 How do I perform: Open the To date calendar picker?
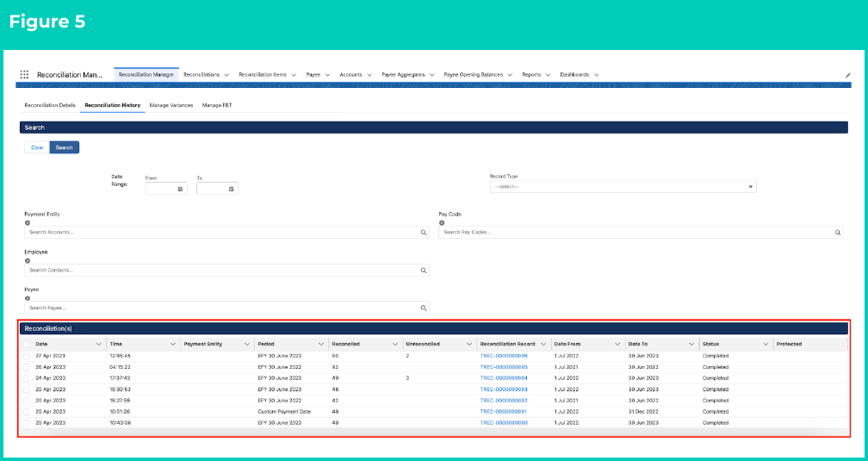point(232,189)
